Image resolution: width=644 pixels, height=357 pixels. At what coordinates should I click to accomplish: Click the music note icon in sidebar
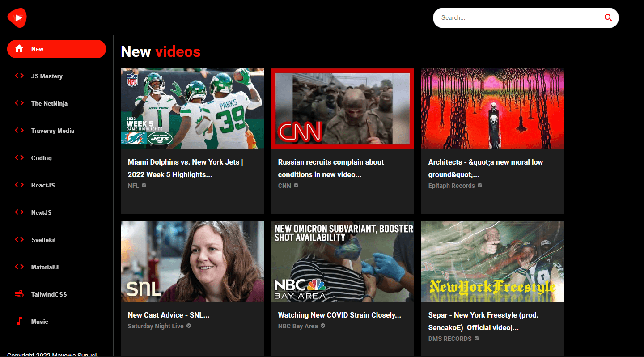pos(19,321)
